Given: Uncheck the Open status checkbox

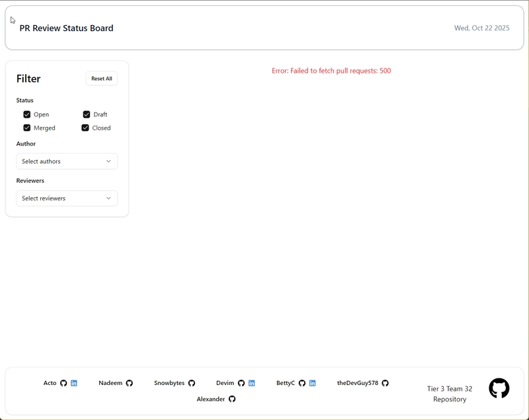Looking at the screenshot, I should click(x=27, y=114).
